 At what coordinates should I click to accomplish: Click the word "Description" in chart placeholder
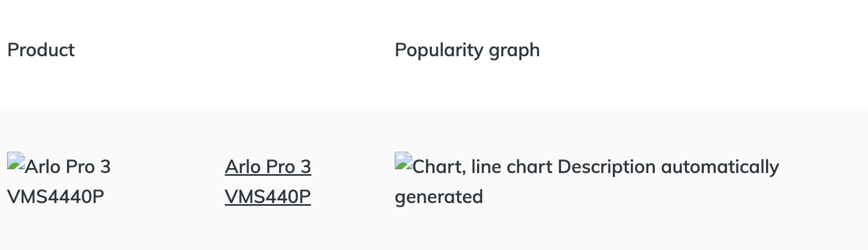[606, 167]
